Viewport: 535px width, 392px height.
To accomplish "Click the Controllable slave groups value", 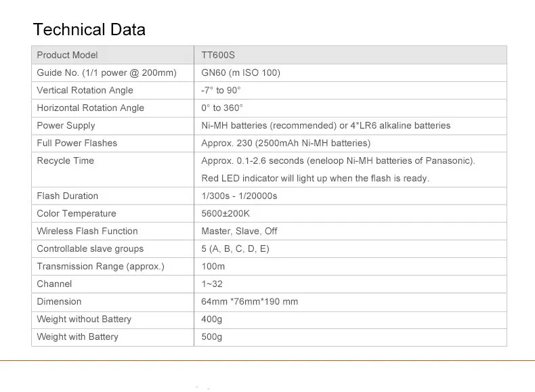I will click(235, 248).
